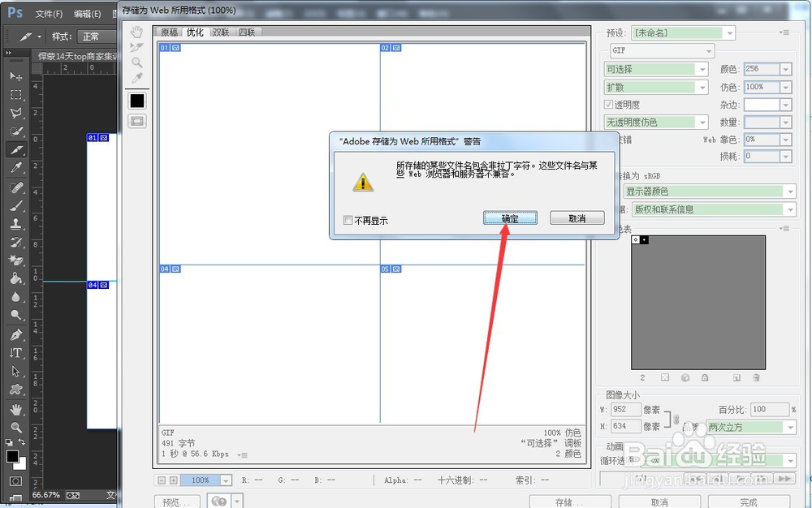812x508 pixels.
Task: Select the Rectangular Marquee tool
Action: tap(16, 95)
